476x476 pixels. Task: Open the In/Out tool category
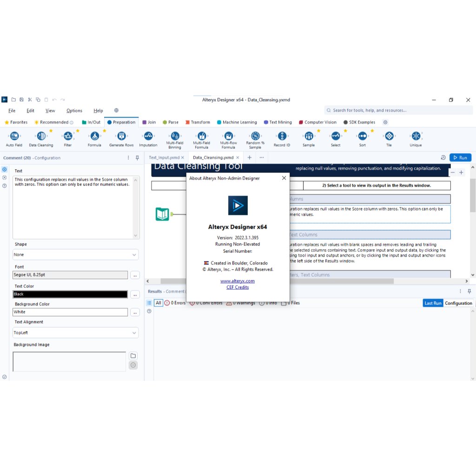pyautogui.click(x=91, y=122)
